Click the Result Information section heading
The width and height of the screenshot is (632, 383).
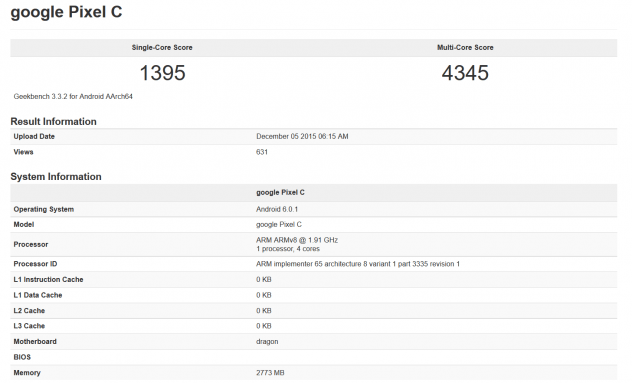click(x=54, y=121)
